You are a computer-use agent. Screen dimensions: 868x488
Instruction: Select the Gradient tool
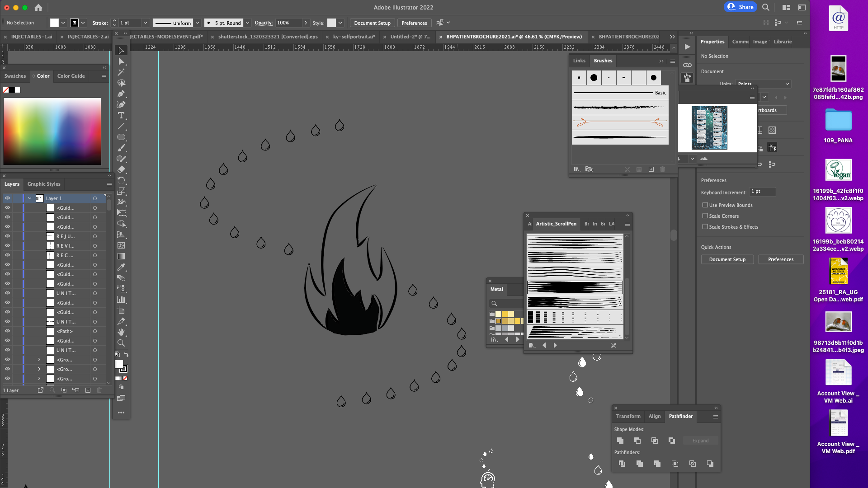pos(121,256)
